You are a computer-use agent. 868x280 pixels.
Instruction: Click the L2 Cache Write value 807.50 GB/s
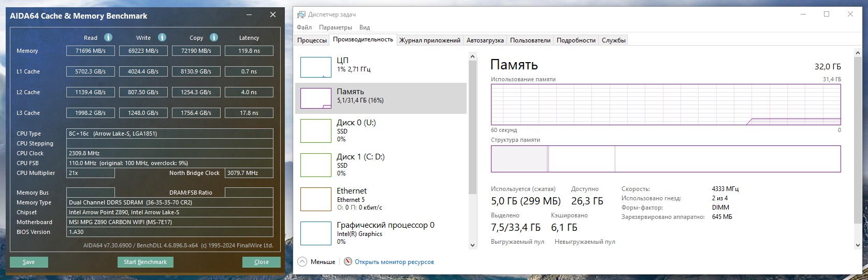(x=143, y=92)
